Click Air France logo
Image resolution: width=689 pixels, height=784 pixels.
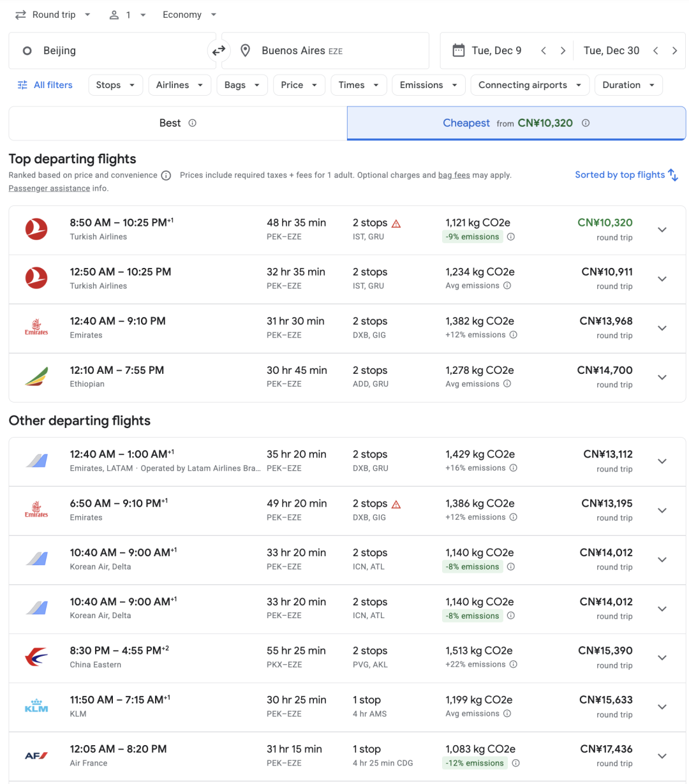click(36, 756)
